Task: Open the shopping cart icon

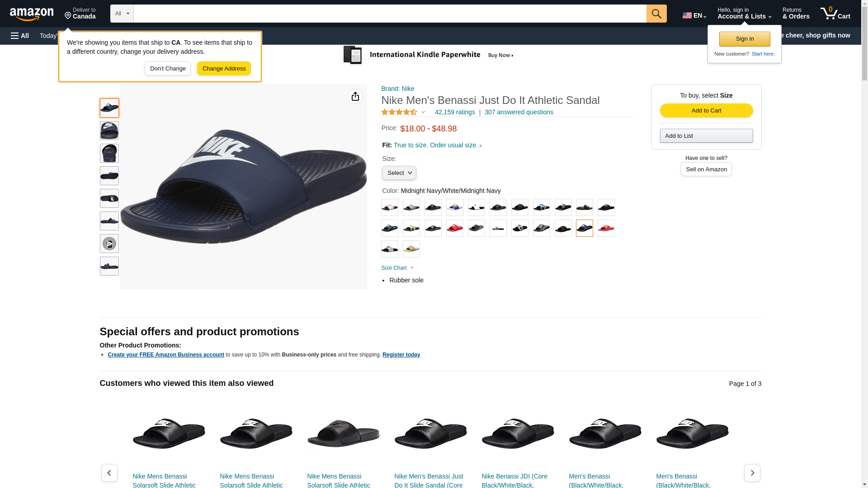Action: [835, 14]
